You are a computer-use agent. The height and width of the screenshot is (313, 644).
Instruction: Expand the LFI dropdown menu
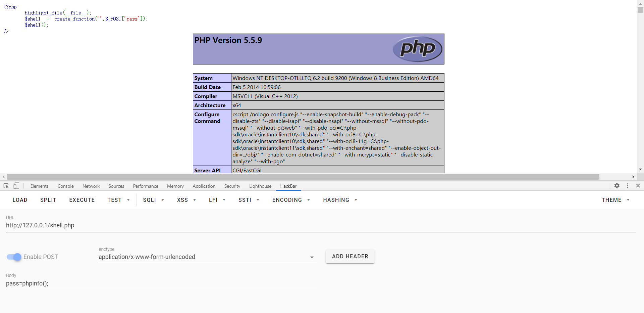(x=217, y=200)
